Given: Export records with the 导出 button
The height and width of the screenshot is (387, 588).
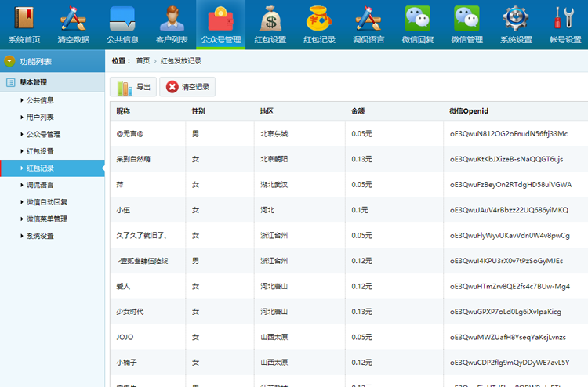Looking at the screenshot, I should point(133,87).
